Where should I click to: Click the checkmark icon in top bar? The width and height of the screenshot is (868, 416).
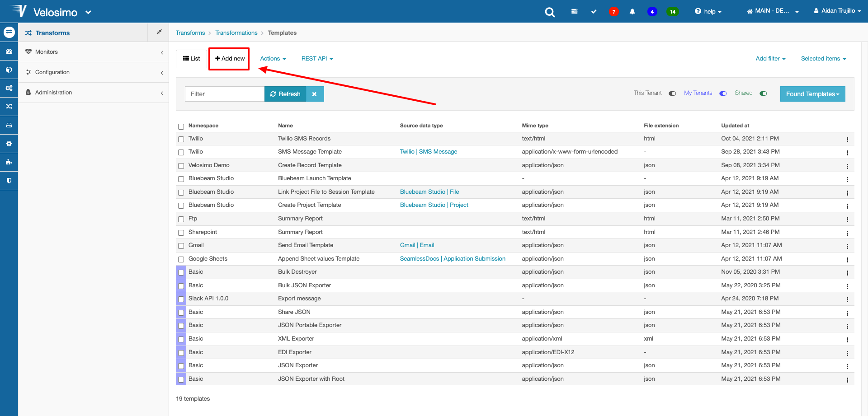(594, 12)
